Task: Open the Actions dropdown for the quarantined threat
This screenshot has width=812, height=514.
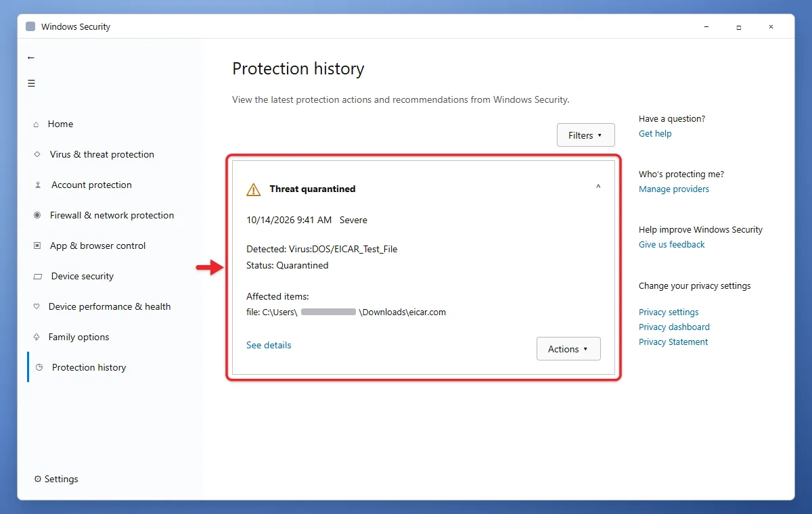Action: coord(568,349)
